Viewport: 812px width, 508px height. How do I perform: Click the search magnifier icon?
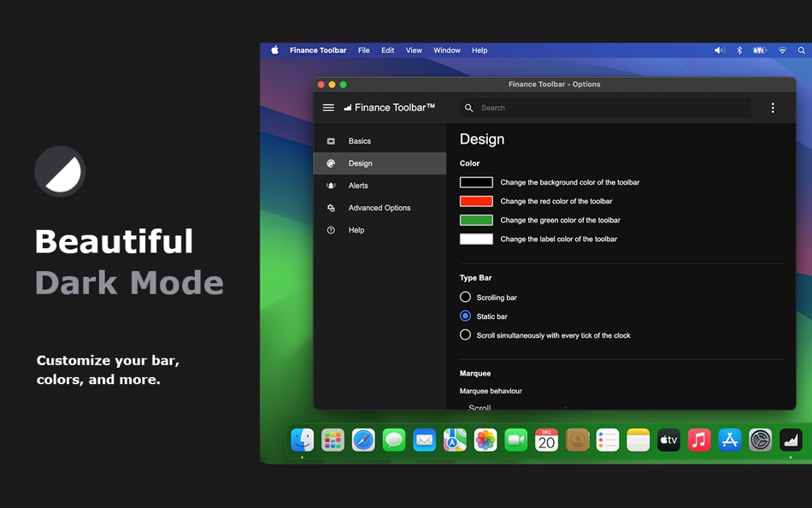pyautogui.click(x=468, y=108)
